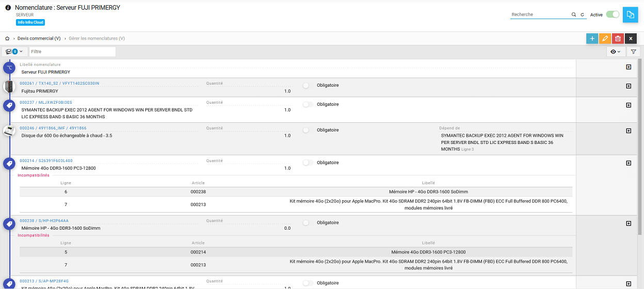Reset the search with refresh icon

(x=582, y=15)
